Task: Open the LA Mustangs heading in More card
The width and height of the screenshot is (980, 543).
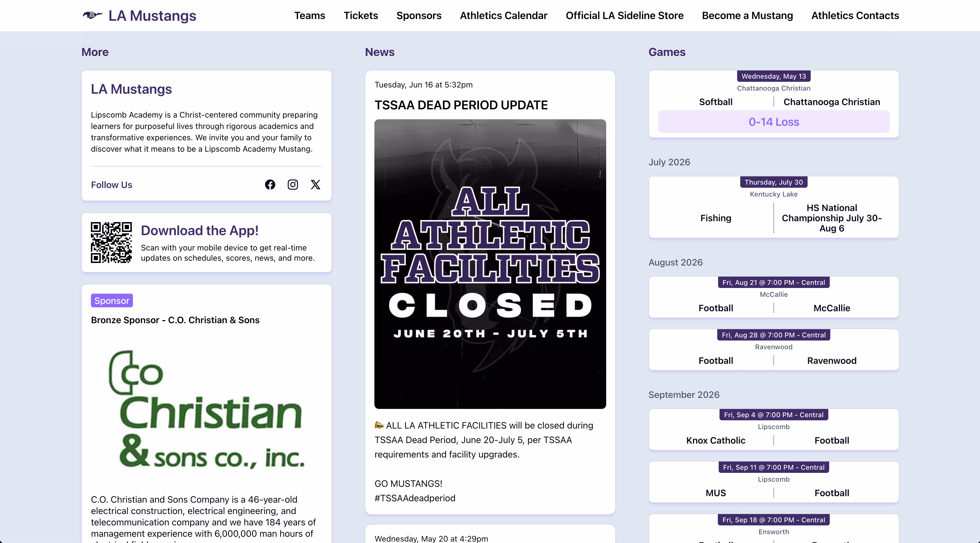Action: pyautogui.click(x=131, y=89)
